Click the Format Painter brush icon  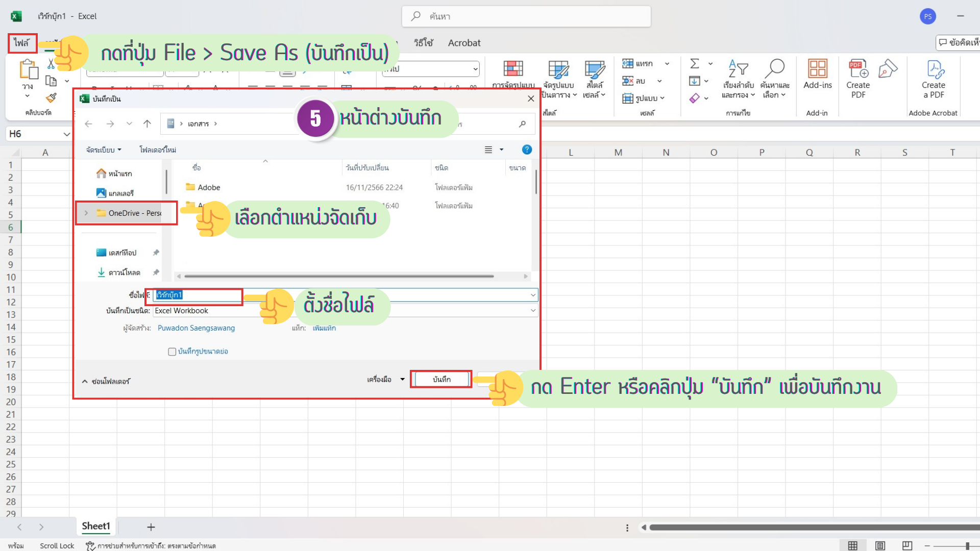coord(51,97)
